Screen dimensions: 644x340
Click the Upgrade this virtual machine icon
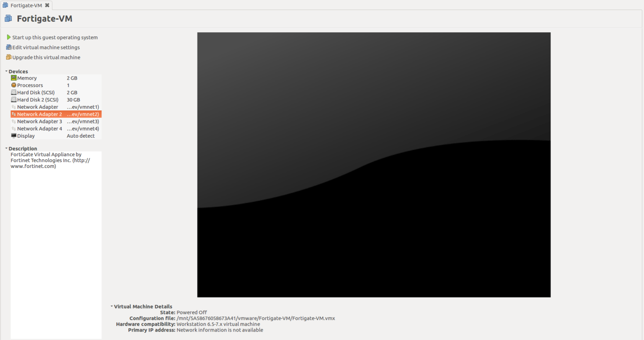9,57
